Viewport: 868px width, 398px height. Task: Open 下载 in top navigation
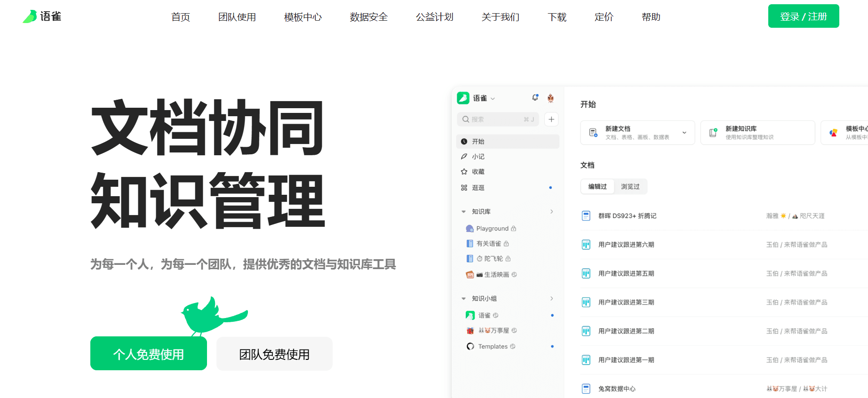557,17
